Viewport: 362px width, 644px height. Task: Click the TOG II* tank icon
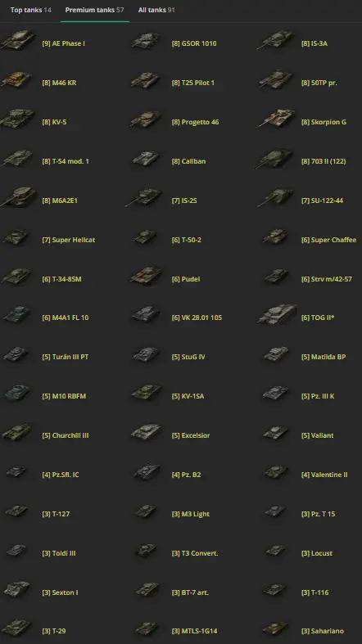[277, 314]
